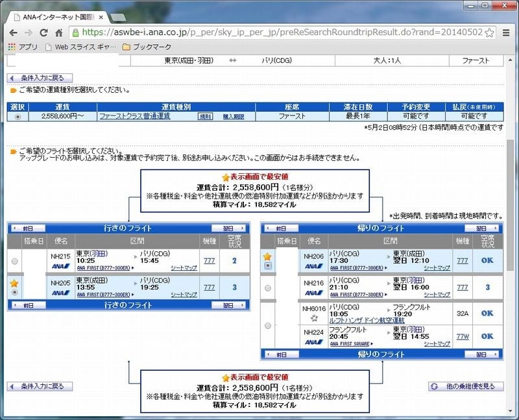Click the 他の乗継便を見る button
Viewport: 519px width, 420px height.
(466, 386)
